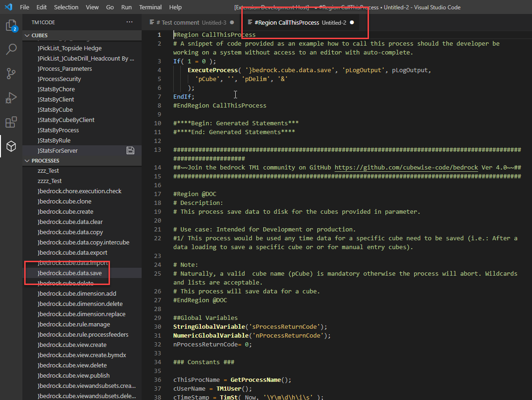Switch to the '# Test comment' Untitled-3 tab
Viewport: 532px width, 400px height.
(191, 22)
